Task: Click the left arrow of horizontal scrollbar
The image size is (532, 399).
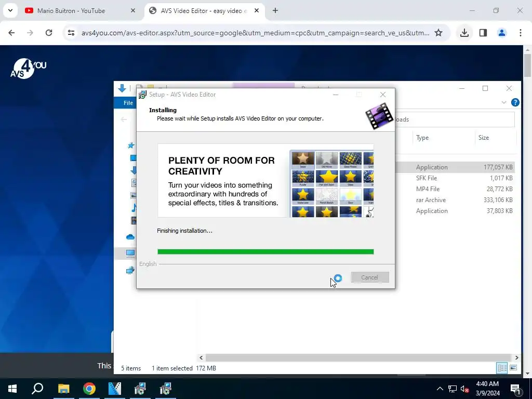Action: tap(201, 357)
